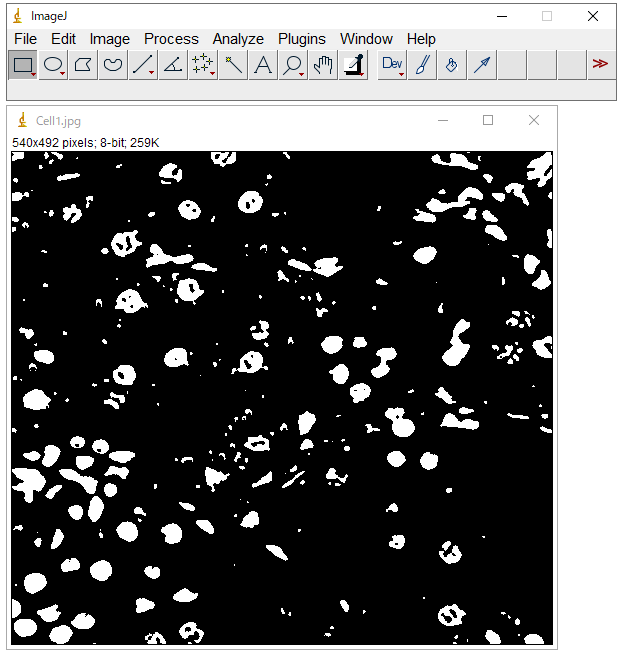Select the Rectangle selection tool
Image resolution: width=620 pixels, height=655 pixels.
coord(23,65)
